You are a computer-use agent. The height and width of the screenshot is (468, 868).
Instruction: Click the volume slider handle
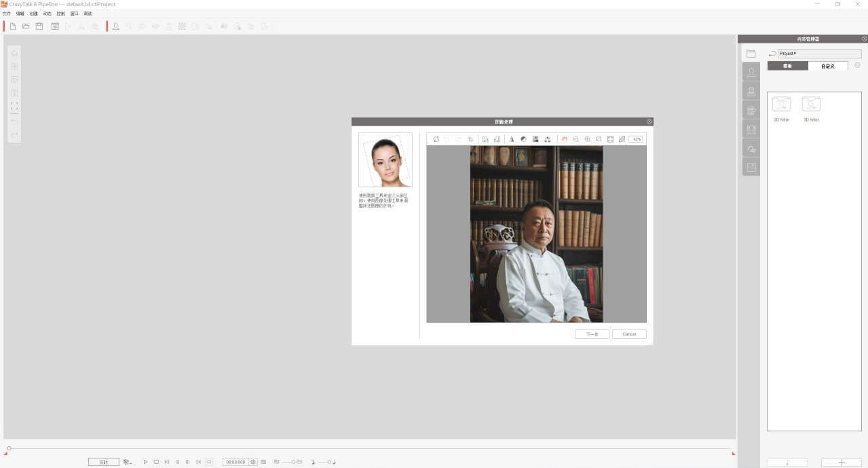pyautogui.click(x=329, y=462)
